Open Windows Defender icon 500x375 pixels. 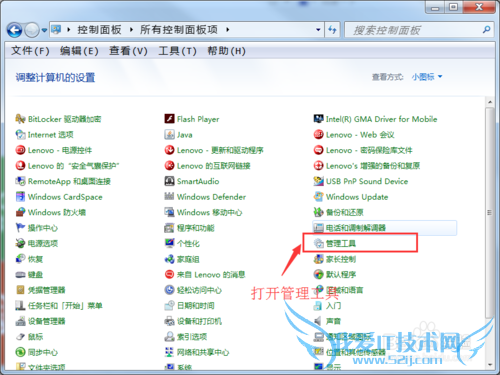click(169, 197)
